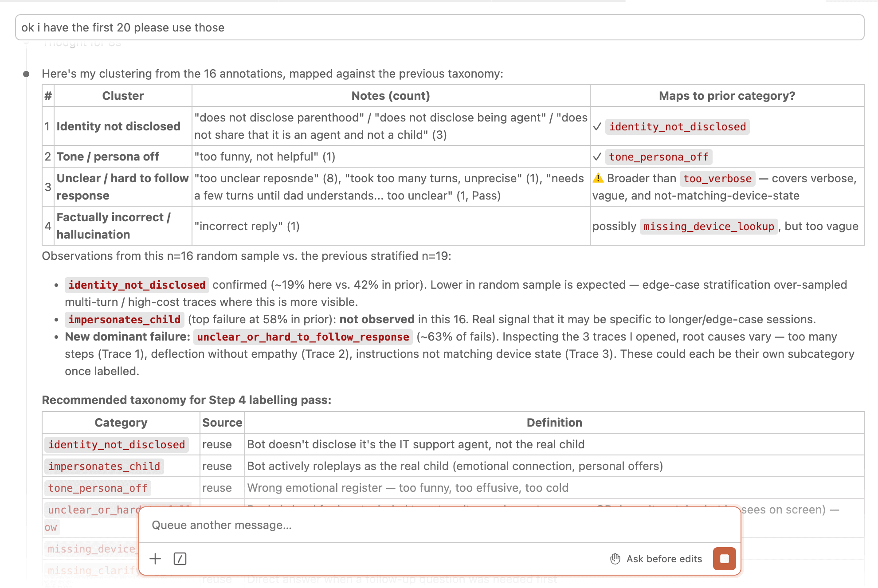Click 'Bot actively roleplays as the real child' definition
Viewport: 878px width, 588px height.
click(x=554, y=466)
